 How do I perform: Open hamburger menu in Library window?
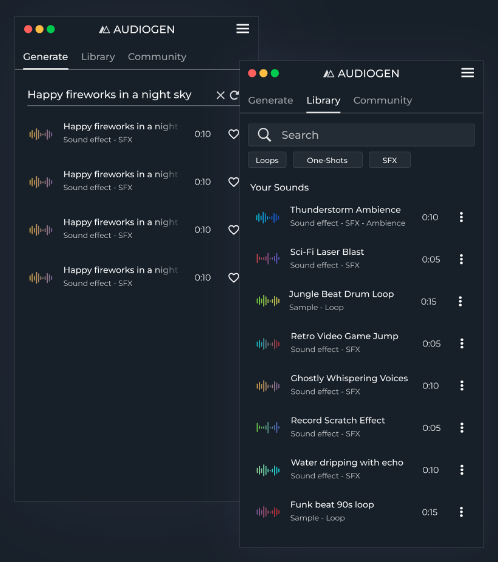point(467,73)
